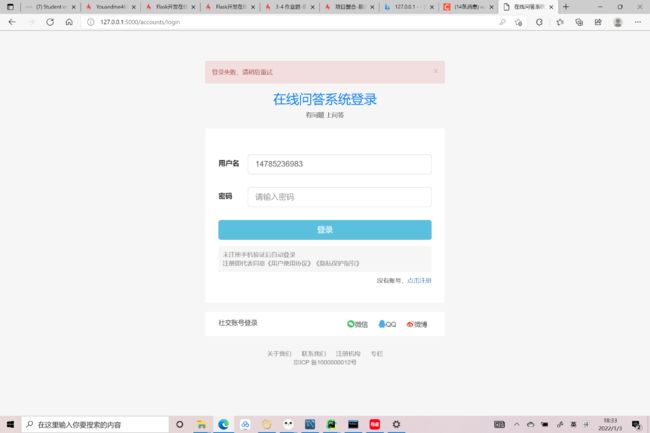
Task: Open the browser profile avatar
Action: 618,22
